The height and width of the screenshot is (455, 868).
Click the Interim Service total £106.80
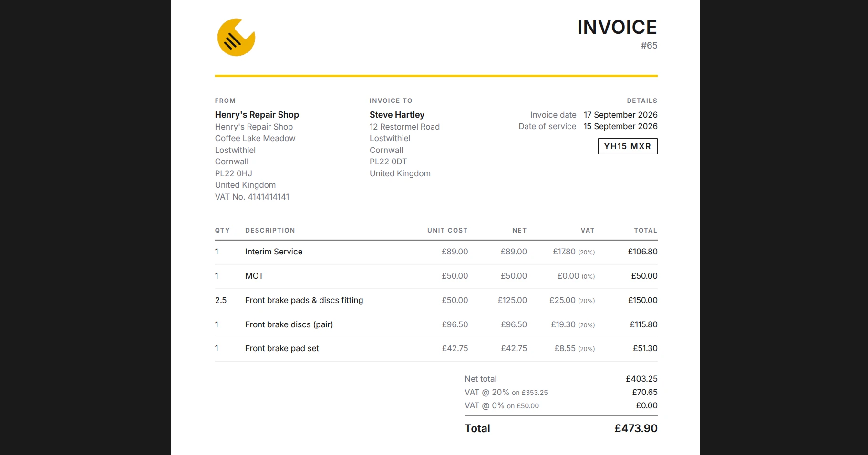(x=642, y=252)
